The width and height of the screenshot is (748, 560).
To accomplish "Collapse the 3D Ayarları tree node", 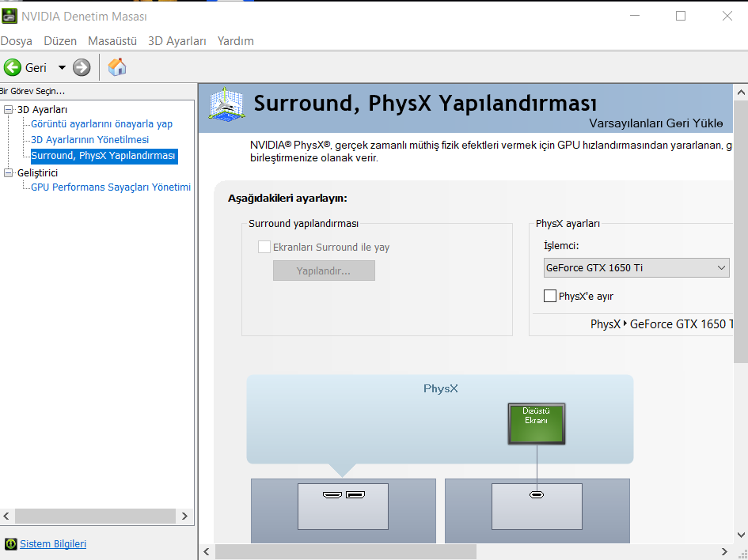I will pyautogui.click(x=8, y=110).
